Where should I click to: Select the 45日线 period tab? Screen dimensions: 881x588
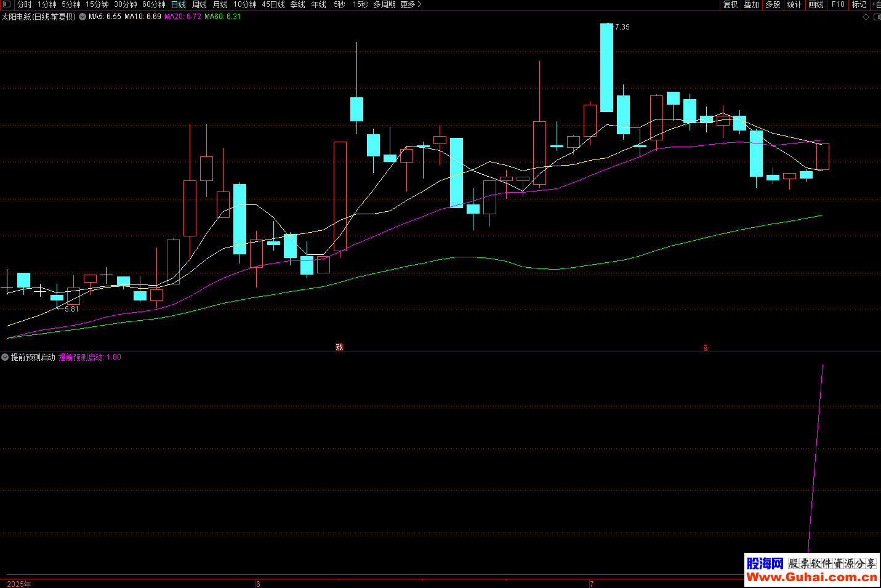pyautogui.click(x=273, y=4)
